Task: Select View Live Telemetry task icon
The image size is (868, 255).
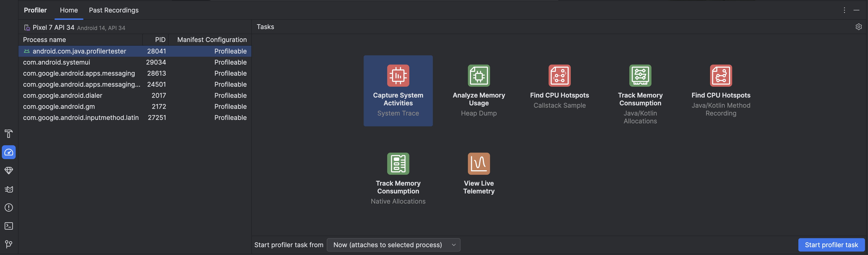Action: click(478, 164)
